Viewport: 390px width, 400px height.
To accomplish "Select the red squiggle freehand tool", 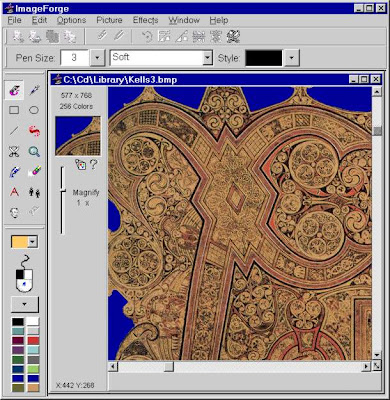I will coord(34,131).
